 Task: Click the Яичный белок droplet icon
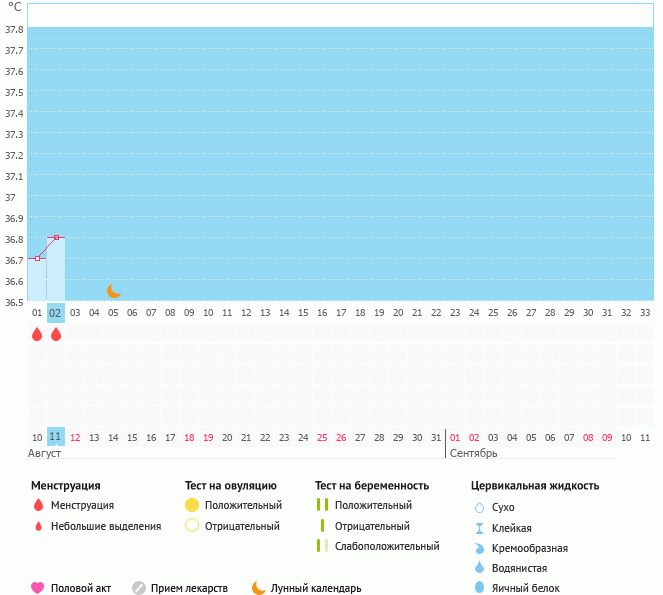click(x=479, y=588)
